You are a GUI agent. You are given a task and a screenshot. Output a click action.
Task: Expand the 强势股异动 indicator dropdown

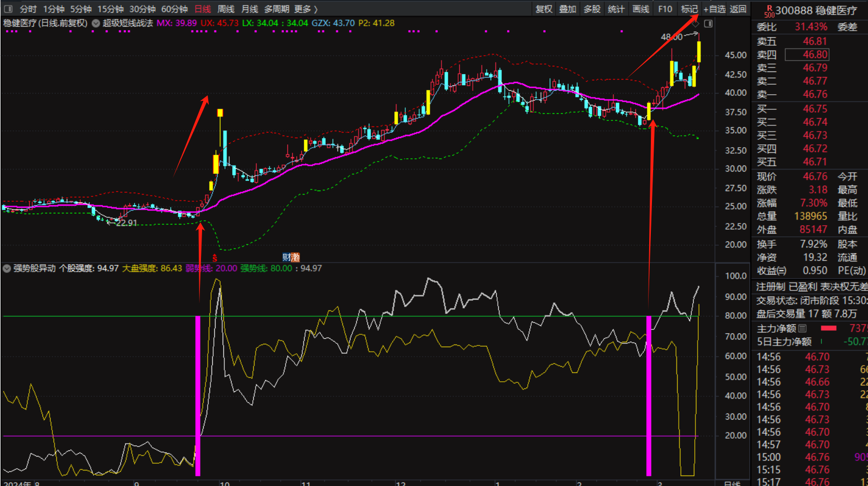click(x=7, y=269)
